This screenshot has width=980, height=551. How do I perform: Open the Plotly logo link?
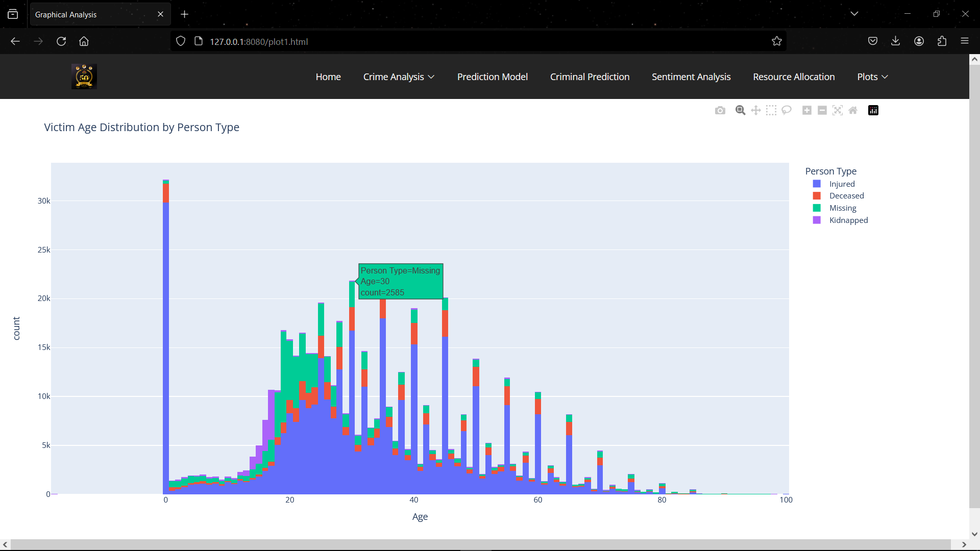[873, 110]
